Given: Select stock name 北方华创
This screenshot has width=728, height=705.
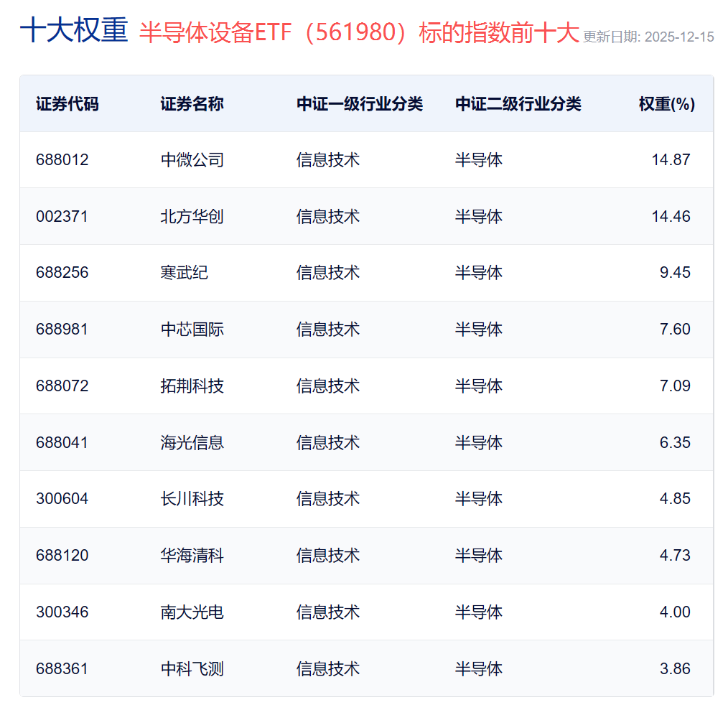Looking at the screenshot, I should point(192,217).
